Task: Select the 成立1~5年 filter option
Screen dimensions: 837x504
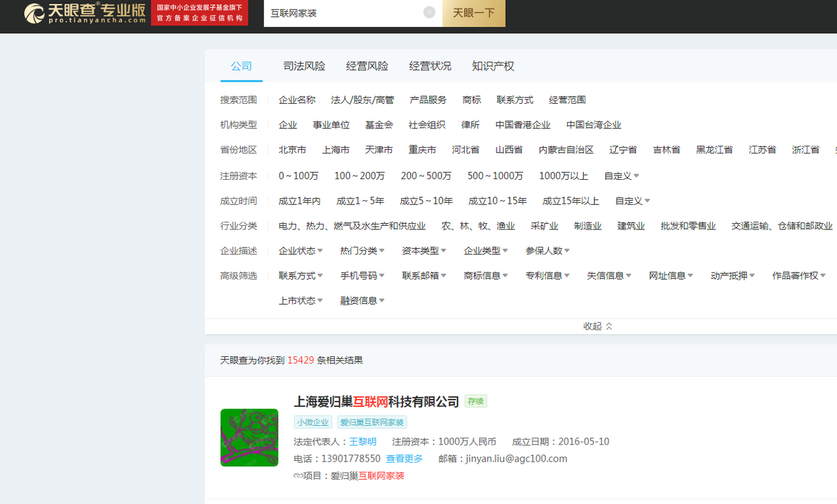Action: (x=360, y=201)
